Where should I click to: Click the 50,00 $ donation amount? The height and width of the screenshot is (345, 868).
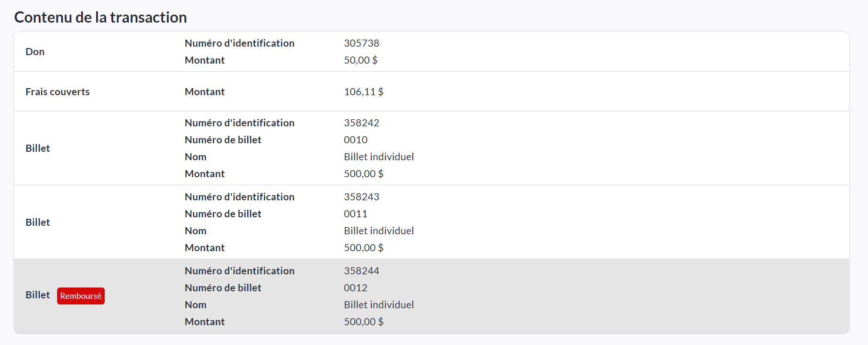pos(360,60)
